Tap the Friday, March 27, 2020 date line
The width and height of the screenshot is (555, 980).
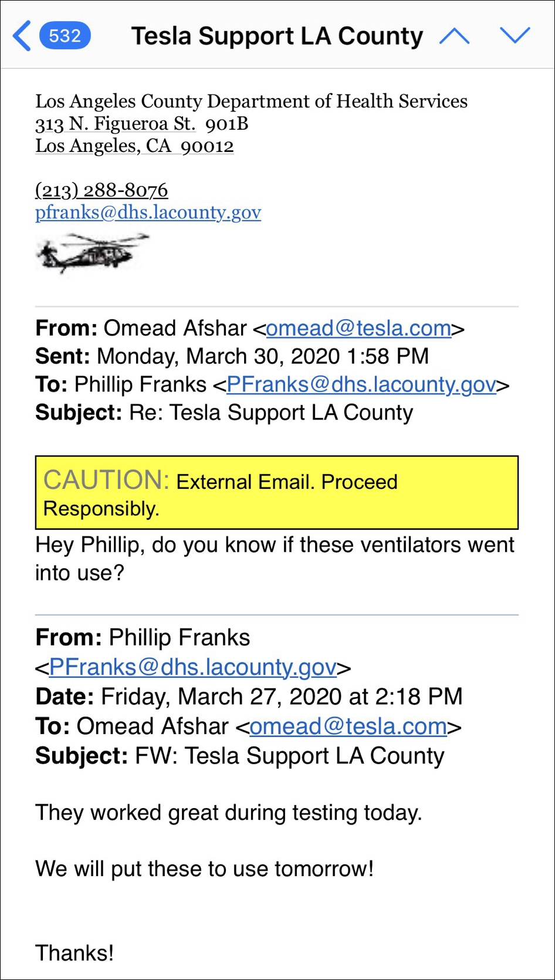pos(249,697)
